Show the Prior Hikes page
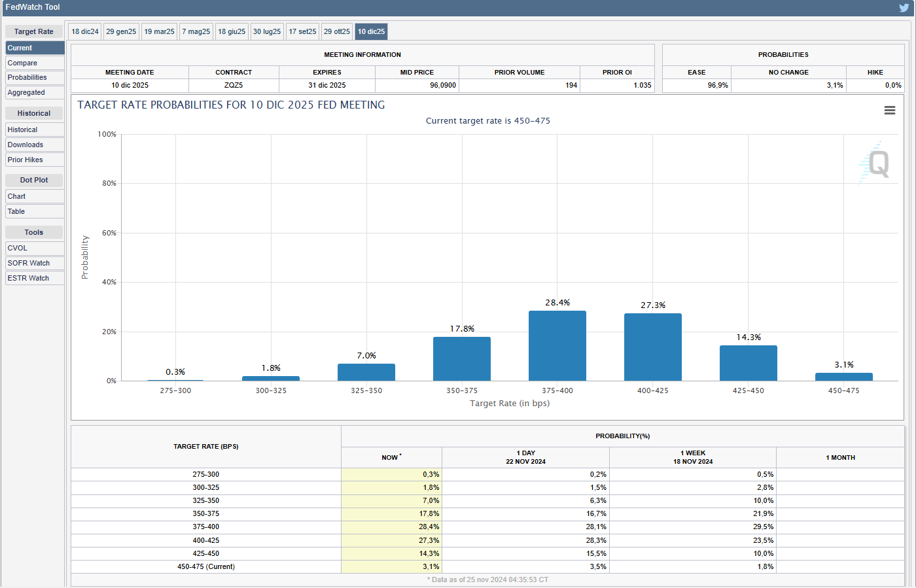 click(x=35, y=160)
